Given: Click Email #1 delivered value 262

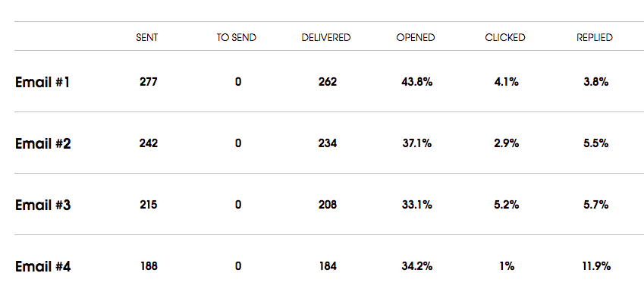Looking at the screenshot, I should coord(328,82).
